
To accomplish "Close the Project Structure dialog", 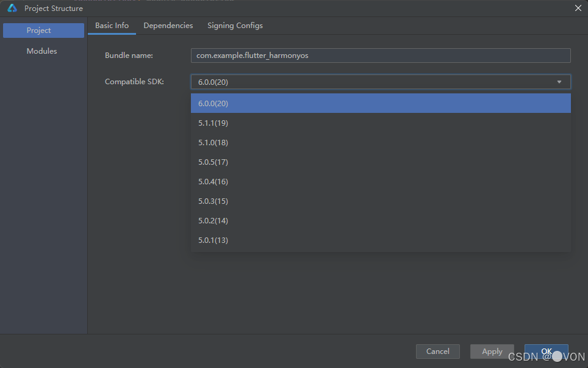I will (578, 8).
